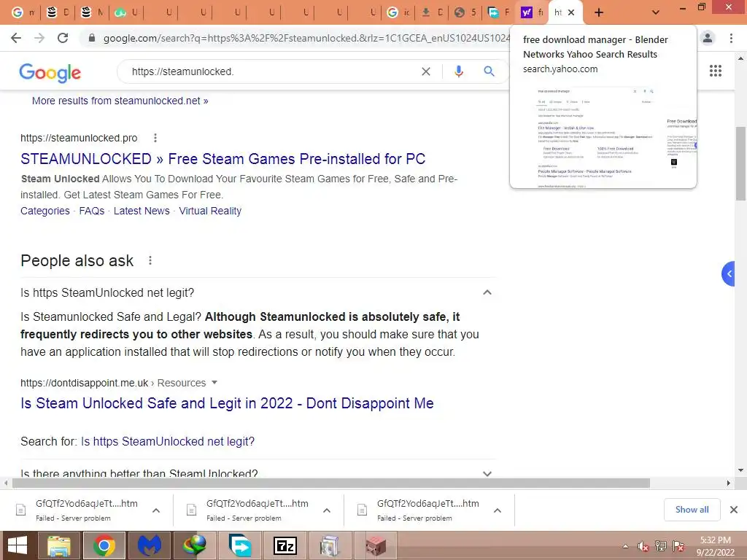Open 7-Zip from the taskbar
The width and height of the screenshot is (747, 560).
point(285,545)
